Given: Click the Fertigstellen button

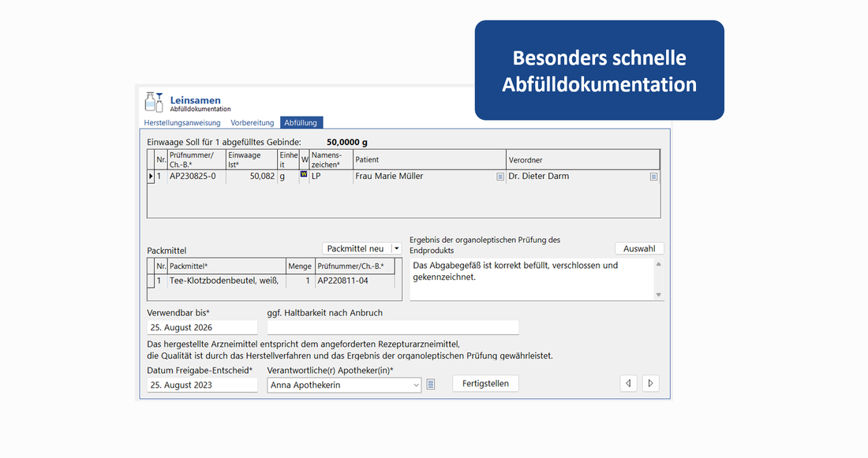Looking at the screenshot, I should coord(485,383).
